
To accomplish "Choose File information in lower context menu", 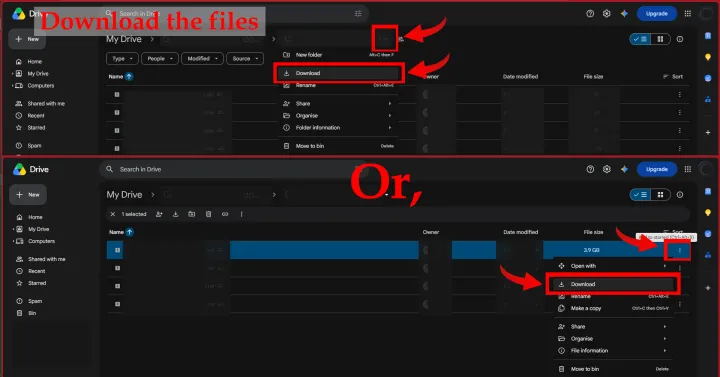I will point(613,350).
